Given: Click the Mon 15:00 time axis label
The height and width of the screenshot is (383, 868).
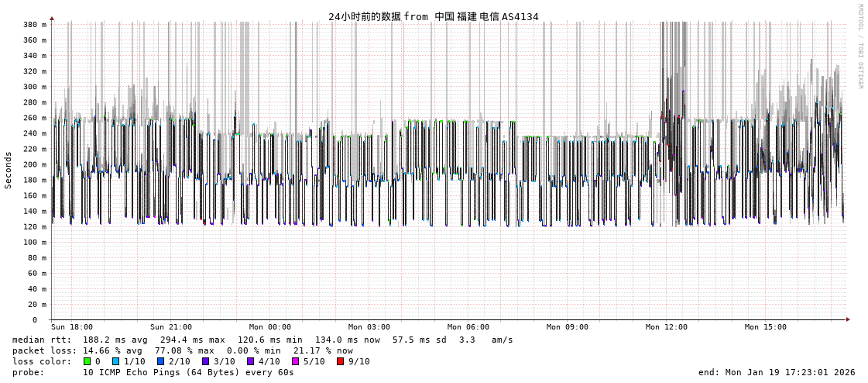Looking at the screenshot, I should (x=766, y=327).
